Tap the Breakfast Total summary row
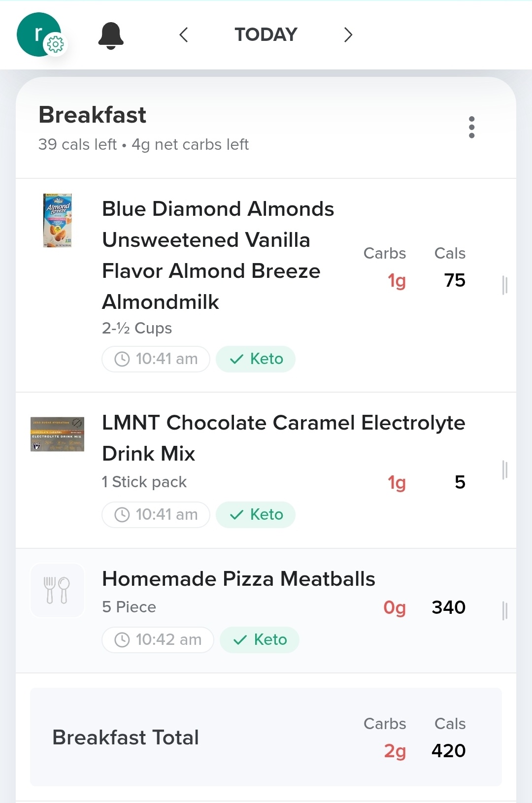Viewport: 532px width, 803px height. tap(266, 737)
